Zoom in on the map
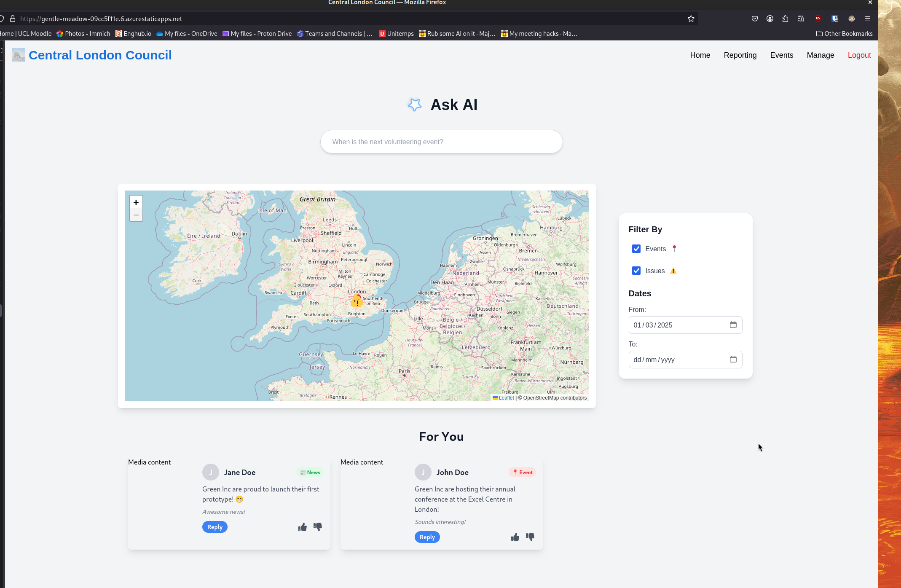 click(x=136, y=202)
